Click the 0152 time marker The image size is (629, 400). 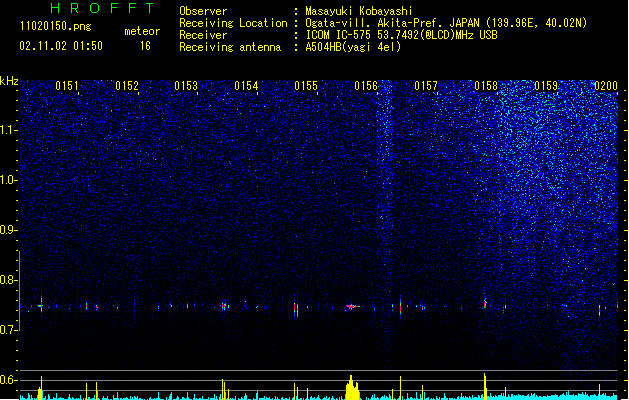[x=127, y=86]
